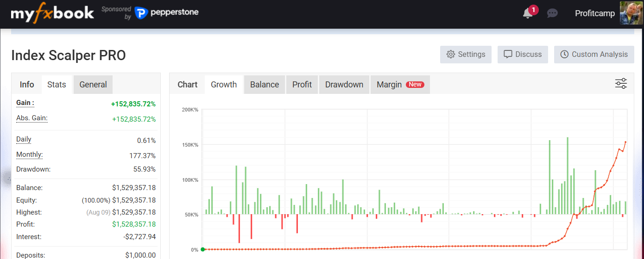Click the Interest value -2,727.94
This screenshot has width=644, height=259.
(x=139, y=237)
